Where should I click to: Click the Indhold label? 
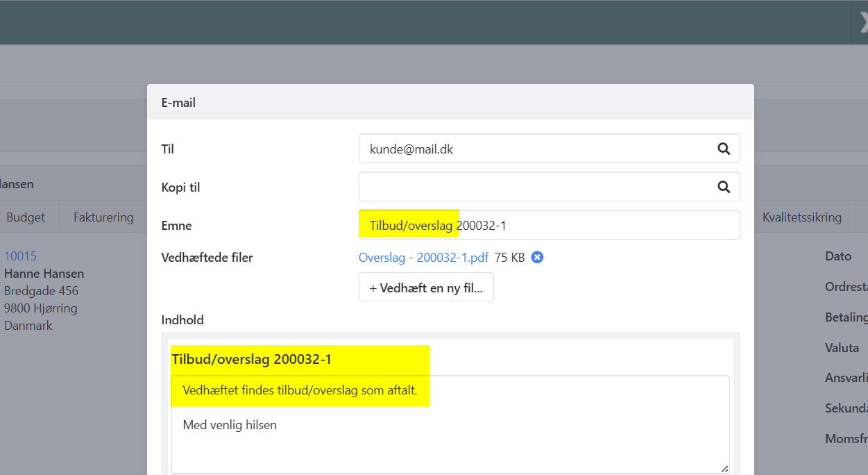click(x=182, y=320)
